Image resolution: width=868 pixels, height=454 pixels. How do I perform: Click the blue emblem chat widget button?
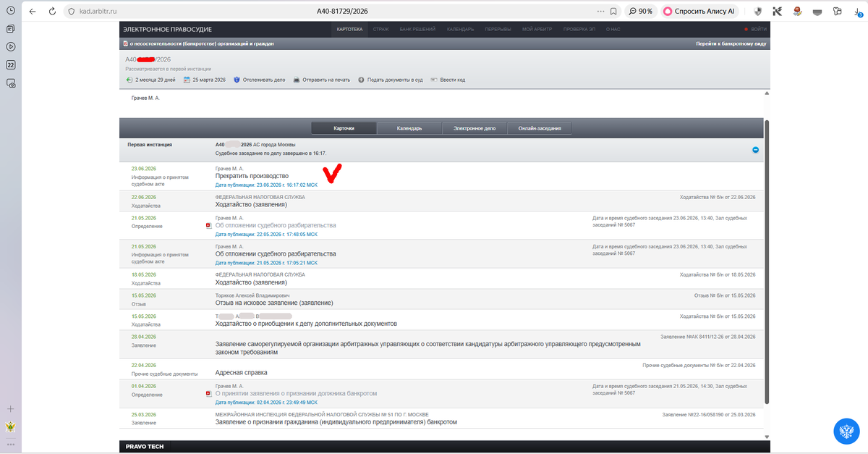847,432
